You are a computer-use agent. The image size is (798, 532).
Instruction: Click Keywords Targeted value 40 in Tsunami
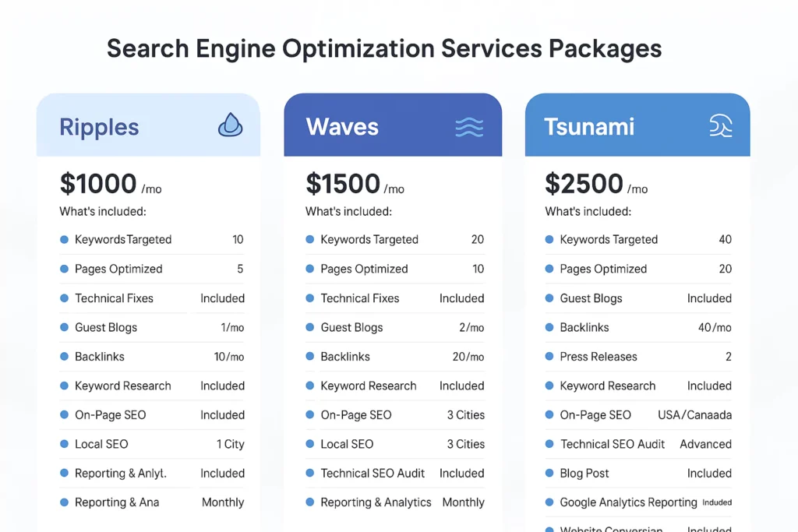[726, 240]
